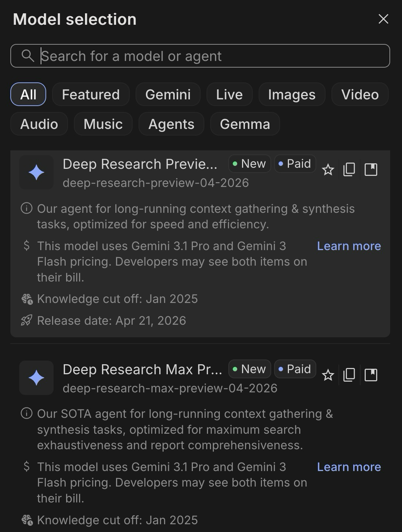
Task: Select the All filter chip
Action: tap(28, 94)
